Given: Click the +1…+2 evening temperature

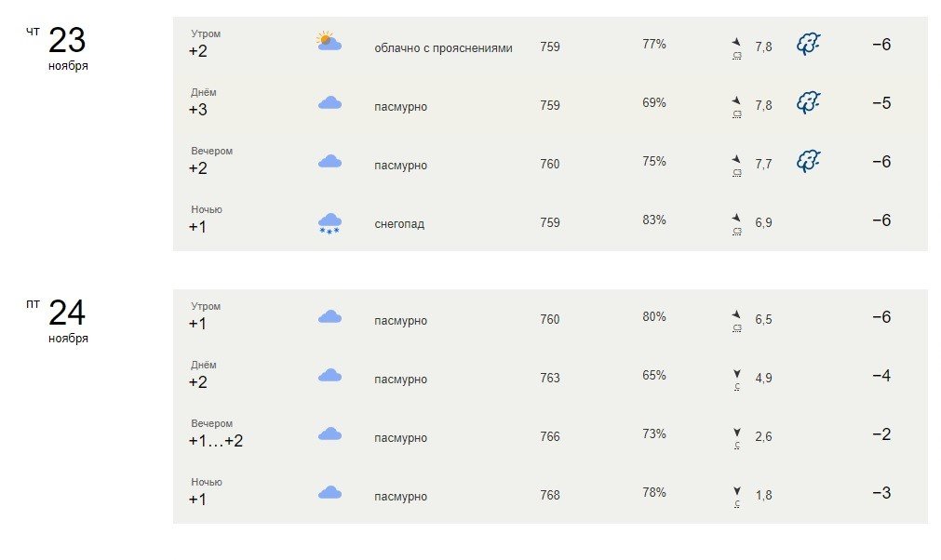Looking at the screenshot, I should [215, 441].
